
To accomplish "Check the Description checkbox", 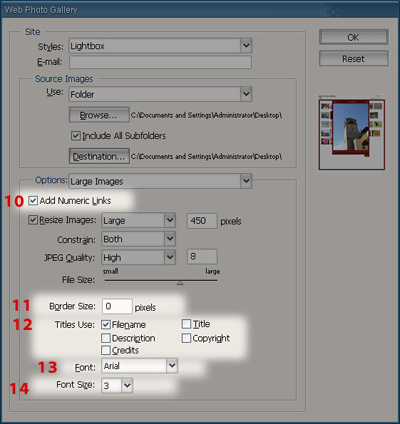I will click(106, 338).
